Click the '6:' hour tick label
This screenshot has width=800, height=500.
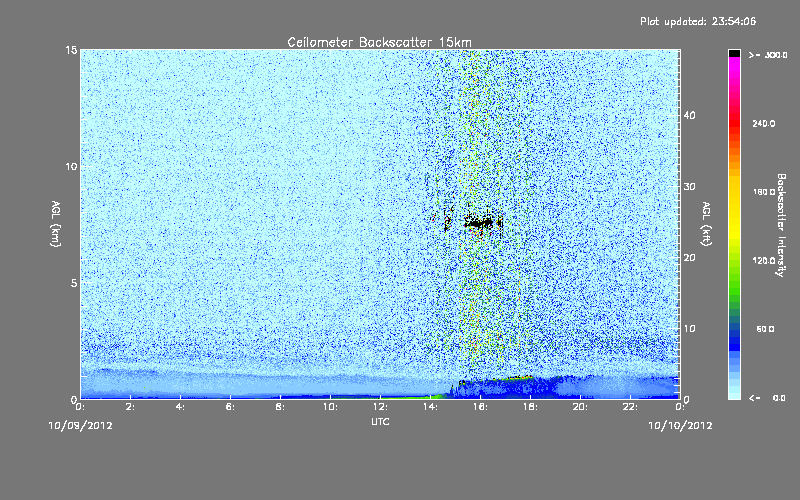point(230,407)
